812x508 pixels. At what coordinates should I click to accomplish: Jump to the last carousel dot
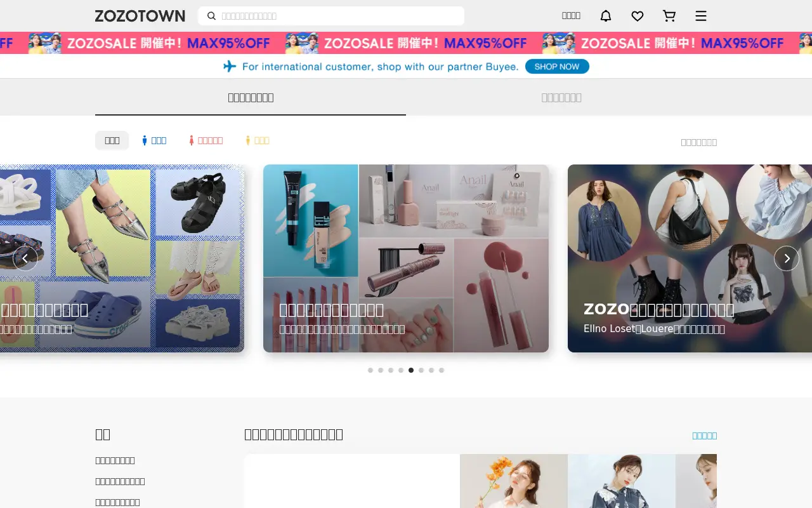[x=442, y=370]
